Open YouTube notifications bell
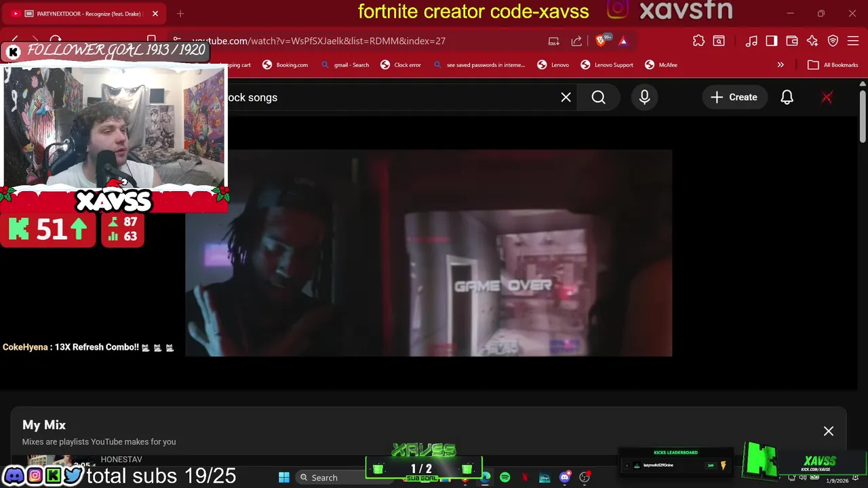 point(787,98)
